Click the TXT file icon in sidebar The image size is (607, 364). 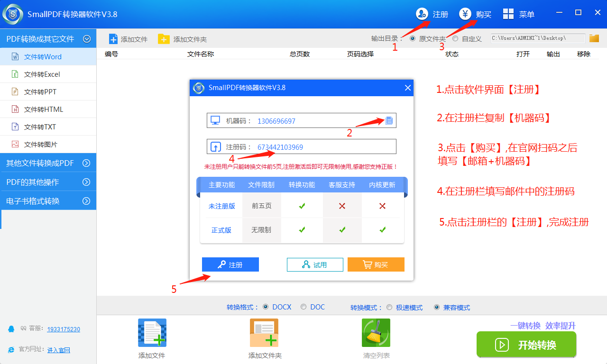click(x=15, y=127)
